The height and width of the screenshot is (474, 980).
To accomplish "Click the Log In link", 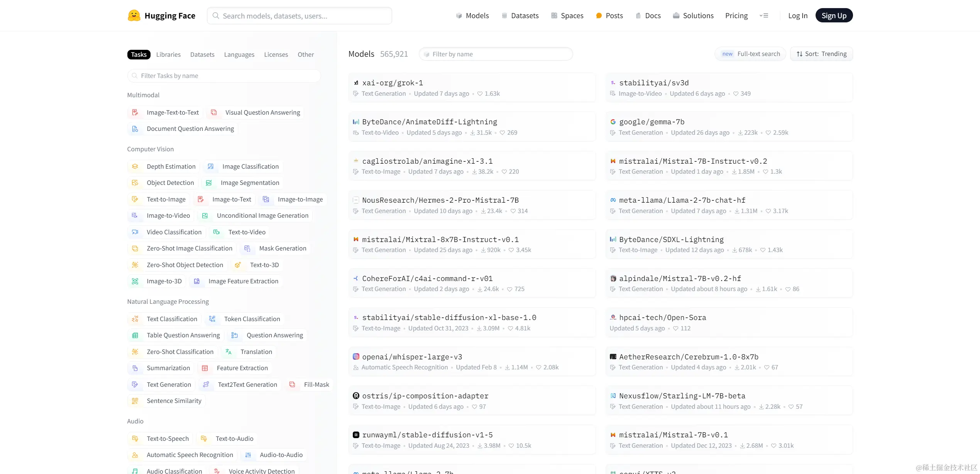I will 798,15.
